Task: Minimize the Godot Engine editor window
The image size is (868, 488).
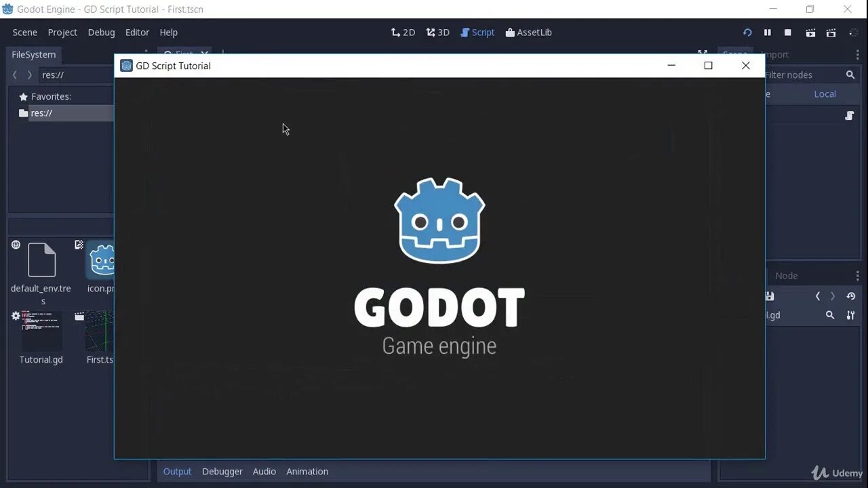Action: 773,9
